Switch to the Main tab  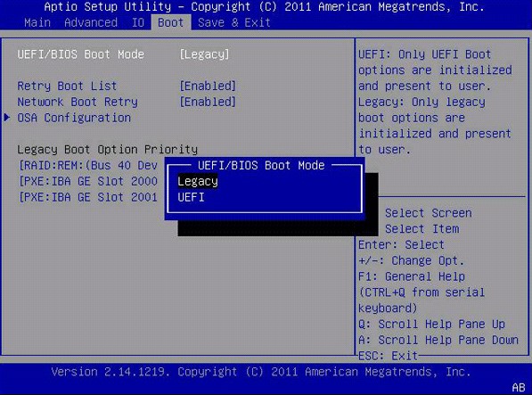37,22
